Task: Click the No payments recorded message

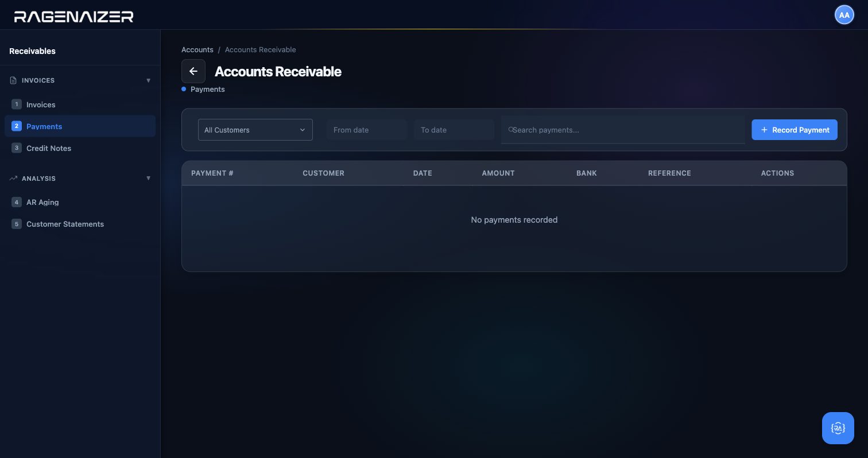Action: (x=514, y=220)
